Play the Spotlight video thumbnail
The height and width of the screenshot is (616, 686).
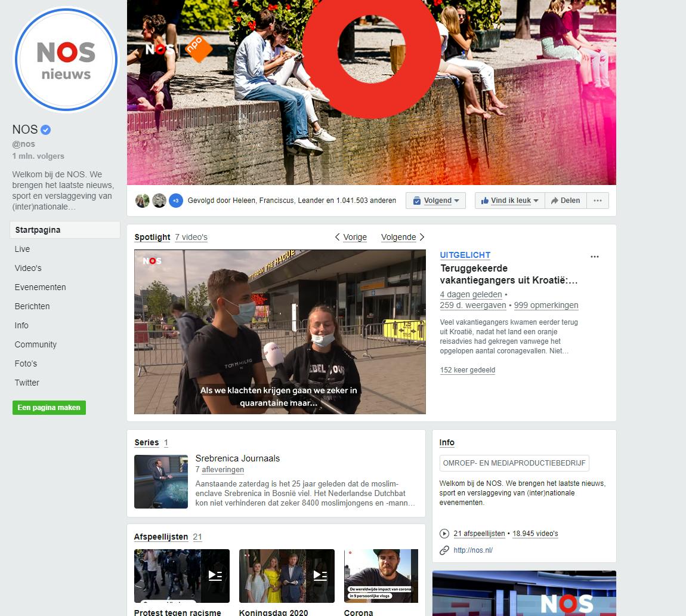[280, 331]
